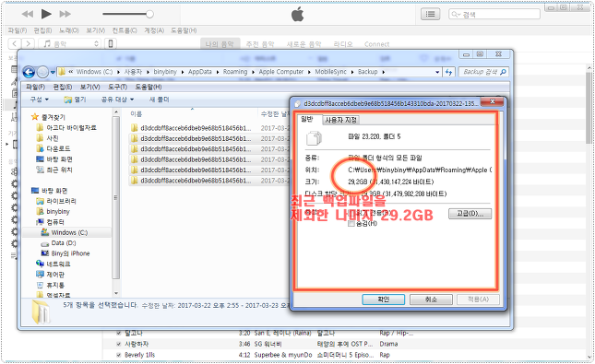Image resolution: width=595 pixels, height=364 pixels.
Task: Click the iTunes rewind button
Action: [28, 14]
